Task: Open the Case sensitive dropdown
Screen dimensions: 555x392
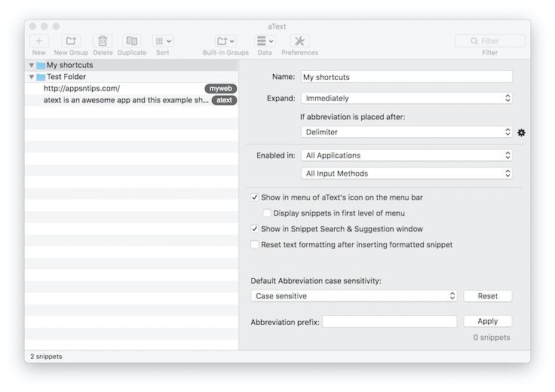Action: (354, 296)
